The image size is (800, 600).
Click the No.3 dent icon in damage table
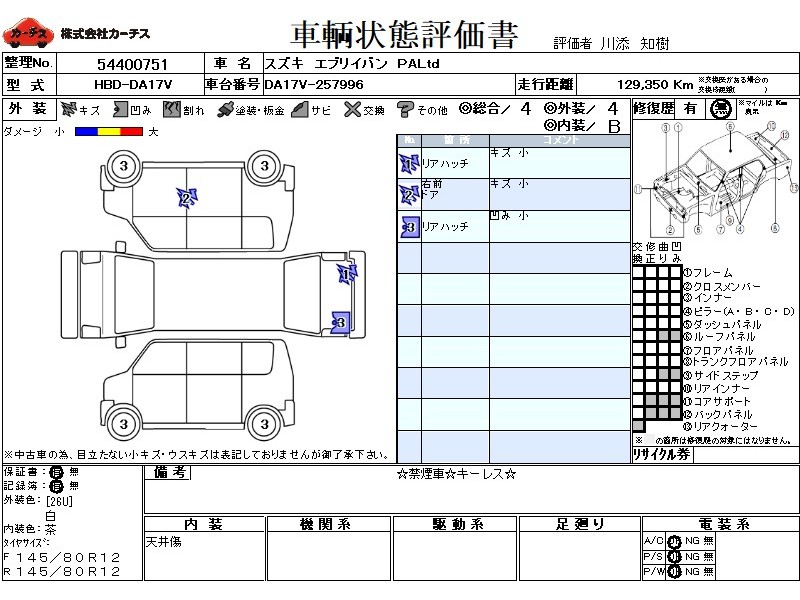coord(410,227)
